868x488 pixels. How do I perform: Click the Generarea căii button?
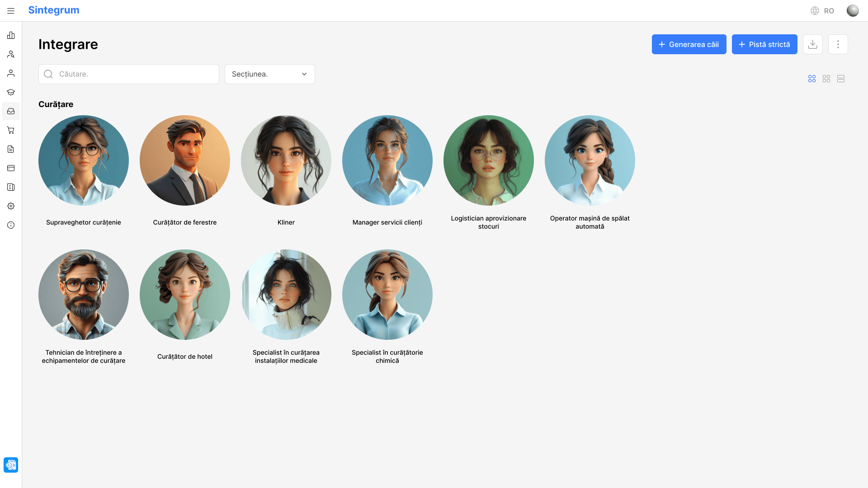point(689,44)
